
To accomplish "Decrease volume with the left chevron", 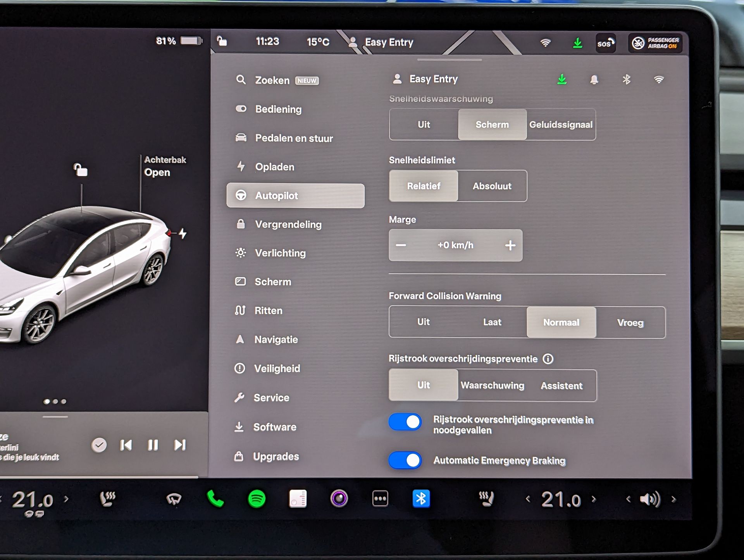I will (x=629, y=500).
